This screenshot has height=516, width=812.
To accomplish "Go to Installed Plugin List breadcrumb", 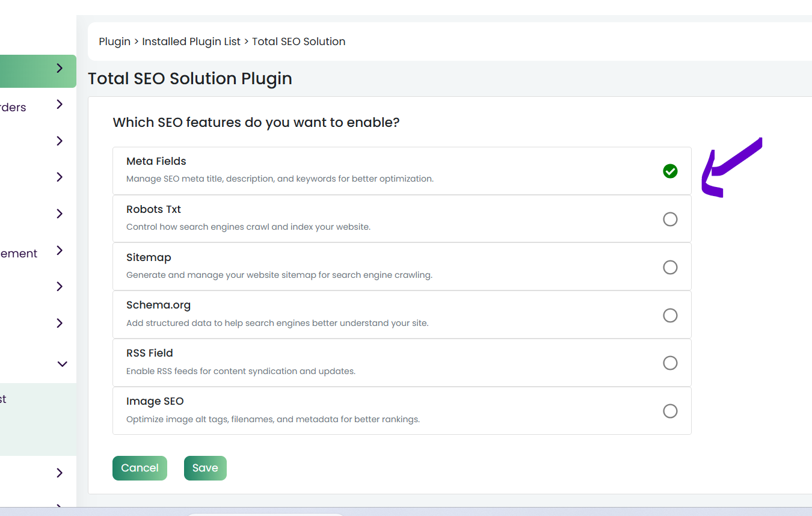I will point(191,41).
